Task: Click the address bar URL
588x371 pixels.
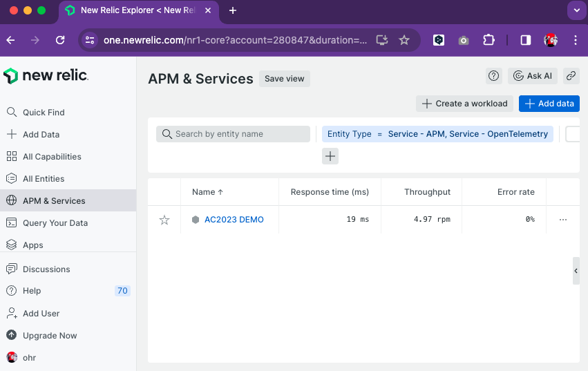Action: [235, 40]
